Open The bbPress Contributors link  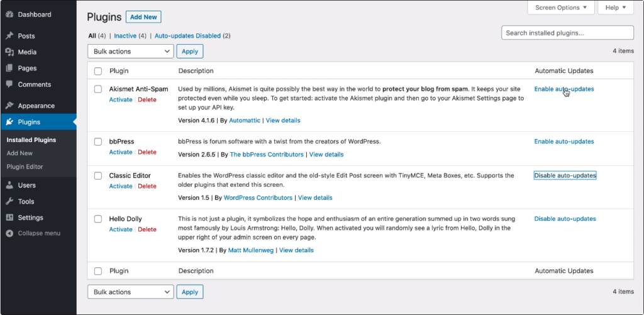click(267, 155)
